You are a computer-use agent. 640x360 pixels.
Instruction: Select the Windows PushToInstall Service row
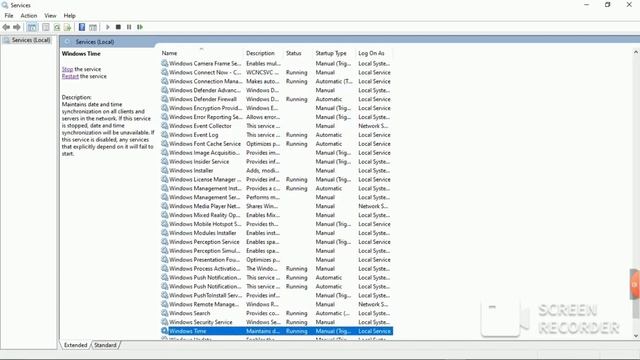click(x=276, y=295)
